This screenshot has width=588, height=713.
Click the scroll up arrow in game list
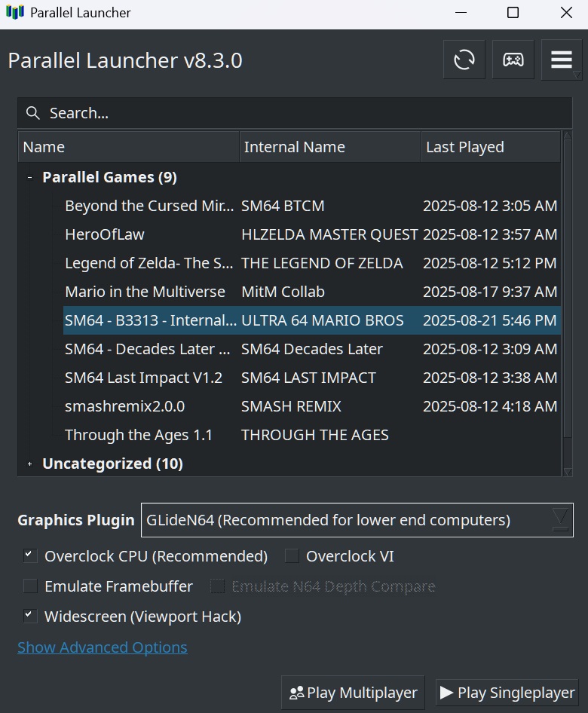[567, 136]
